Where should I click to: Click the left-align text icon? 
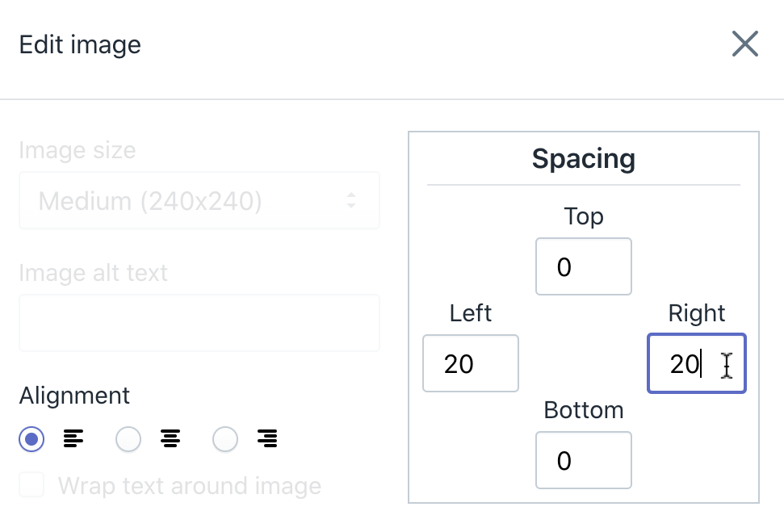point(73,438)
